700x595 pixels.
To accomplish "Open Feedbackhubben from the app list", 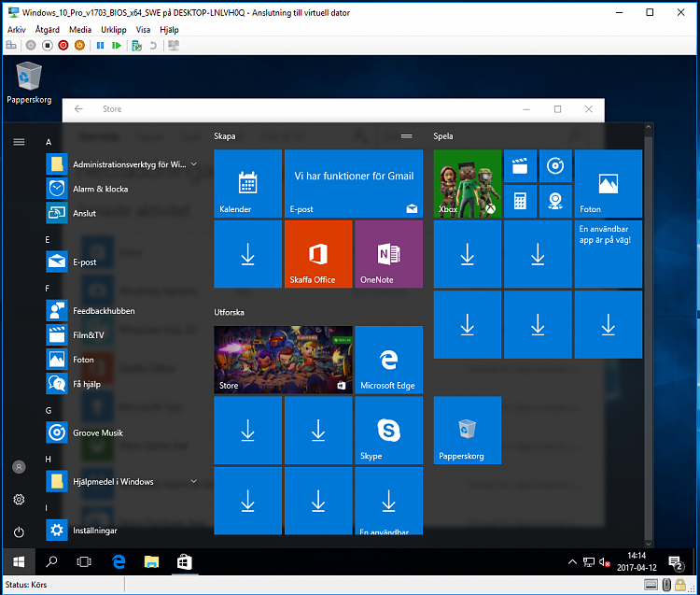I will point(123,311).
